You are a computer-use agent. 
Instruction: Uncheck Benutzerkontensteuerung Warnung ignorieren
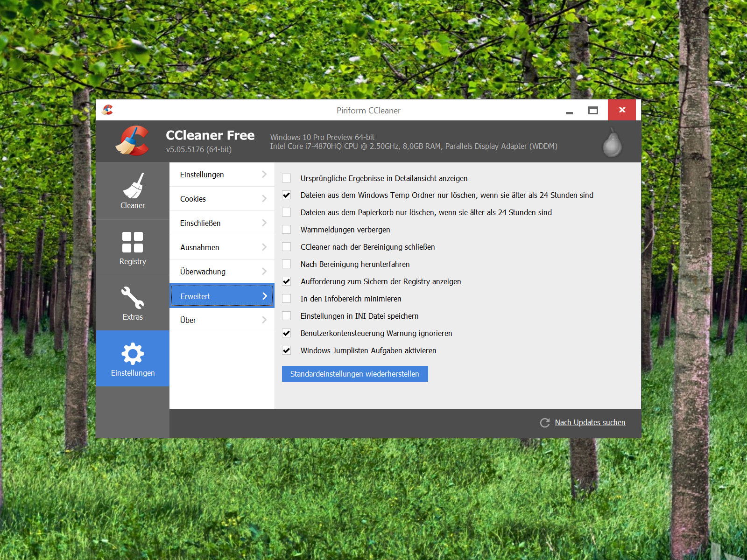(x=287, y=333)
